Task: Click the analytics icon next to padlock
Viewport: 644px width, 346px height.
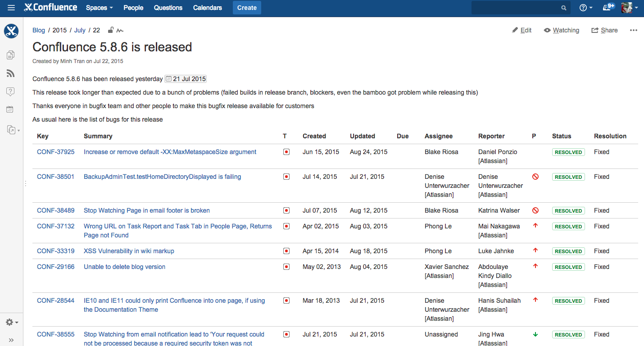Action: click(120, 31)
